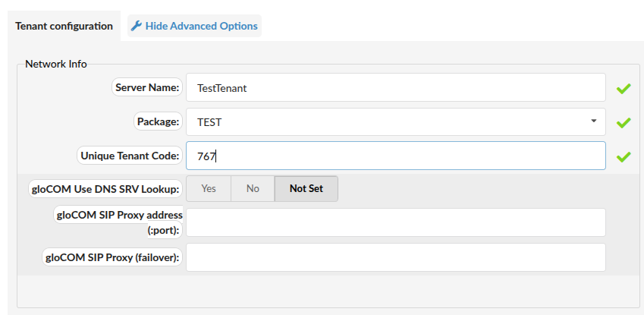Click gloCOM SIP Proxy failover input
This screenshot has width=644, height=315.
(x=395, y=257)
